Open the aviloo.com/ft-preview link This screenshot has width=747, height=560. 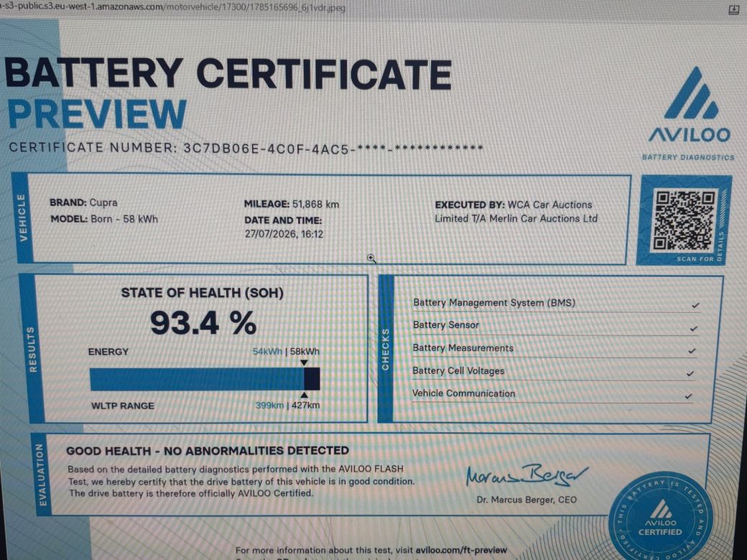(x=460, y=550)
